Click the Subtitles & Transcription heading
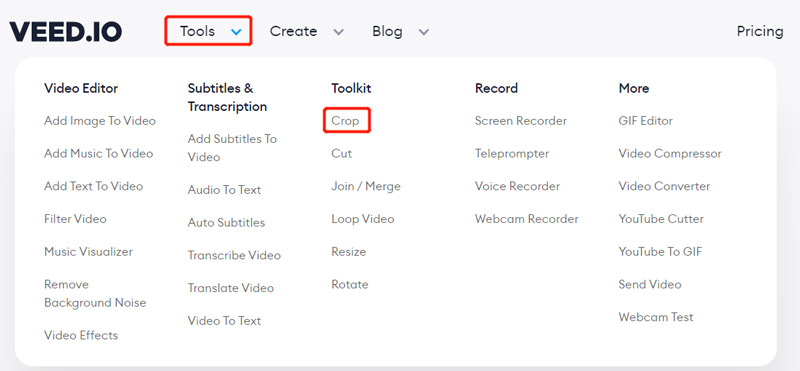This screenshot has height=371, width=800. (x=228, y=97)
